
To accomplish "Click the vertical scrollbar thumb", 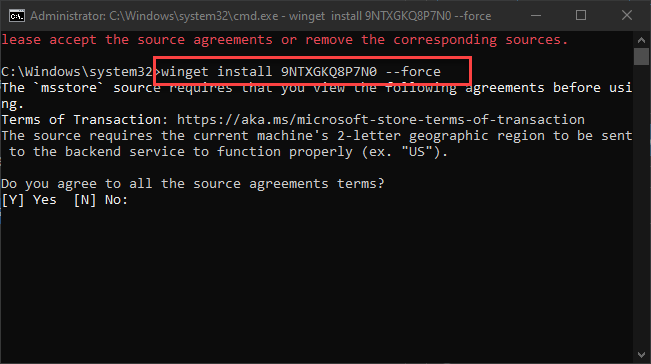I will [641, 56].
